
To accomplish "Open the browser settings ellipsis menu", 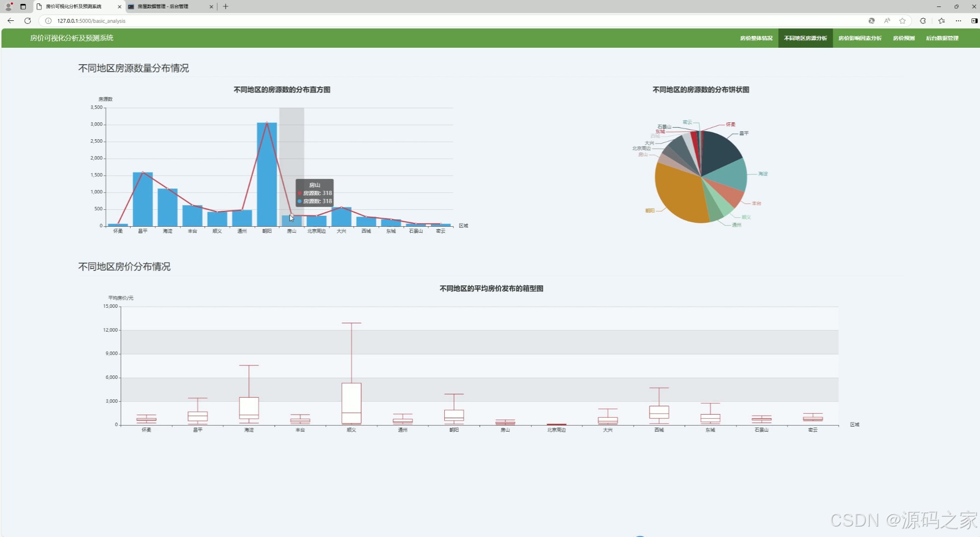I will coord(959,21).
